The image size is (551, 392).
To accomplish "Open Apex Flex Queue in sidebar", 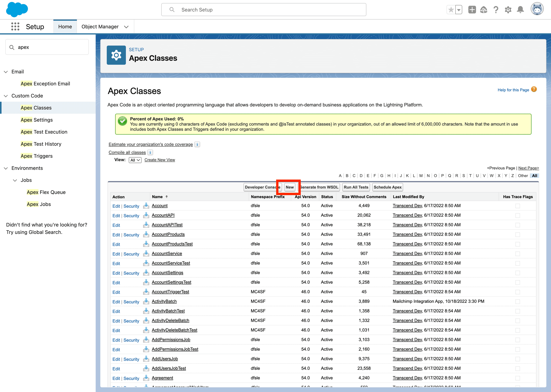I will [46, 192].
